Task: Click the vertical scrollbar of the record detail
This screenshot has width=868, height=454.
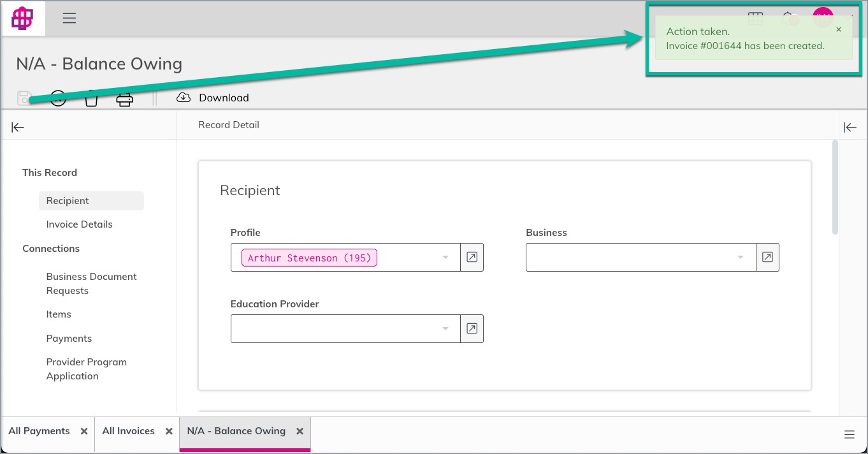Action: point(835,187)
